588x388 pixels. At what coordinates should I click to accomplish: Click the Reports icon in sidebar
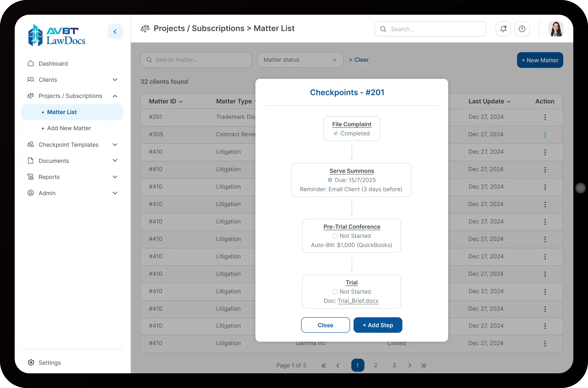pyautogui.click(x=31, y=177)
